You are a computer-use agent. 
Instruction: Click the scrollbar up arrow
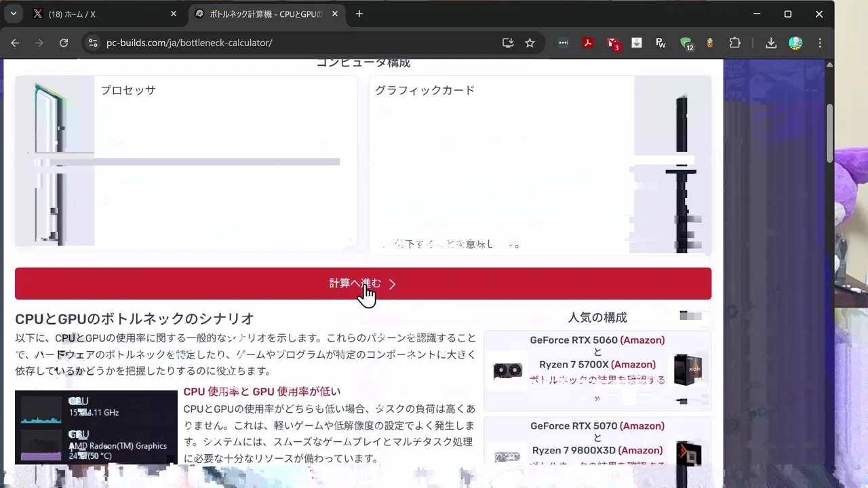coord(829,64)
